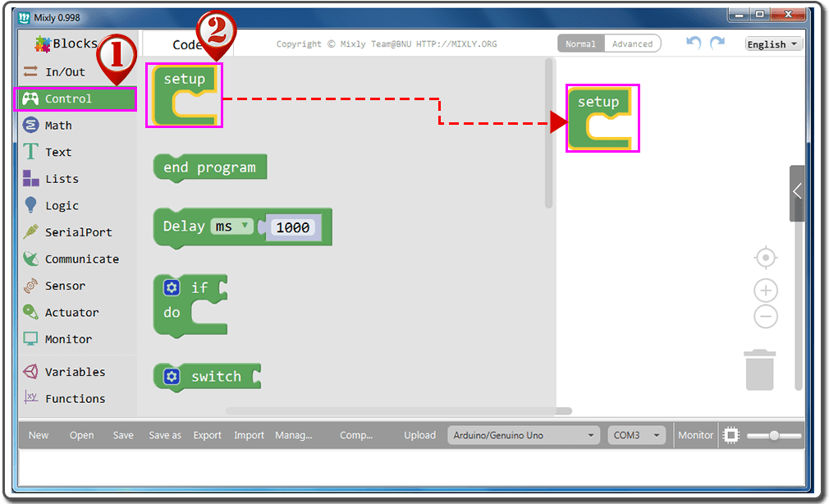Open the English language dropdown

click(x=772, y=44)
